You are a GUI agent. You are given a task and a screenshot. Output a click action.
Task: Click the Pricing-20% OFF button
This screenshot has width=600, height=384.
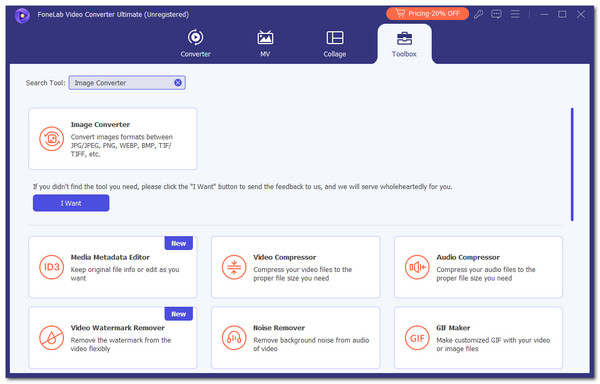coord(427,14)
